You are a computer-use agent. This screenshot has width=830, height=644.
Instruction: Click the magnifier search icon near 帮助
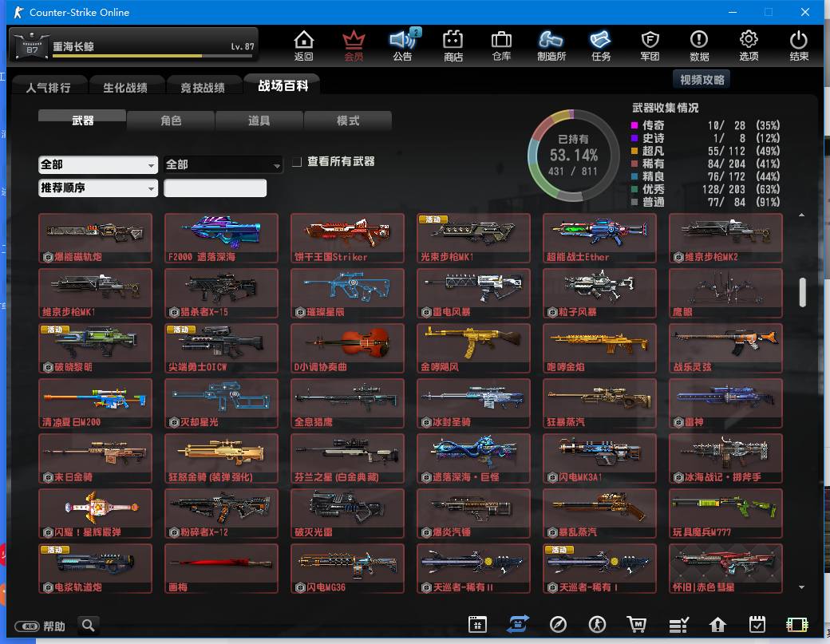pyautogui.click(x=89, y=626)
